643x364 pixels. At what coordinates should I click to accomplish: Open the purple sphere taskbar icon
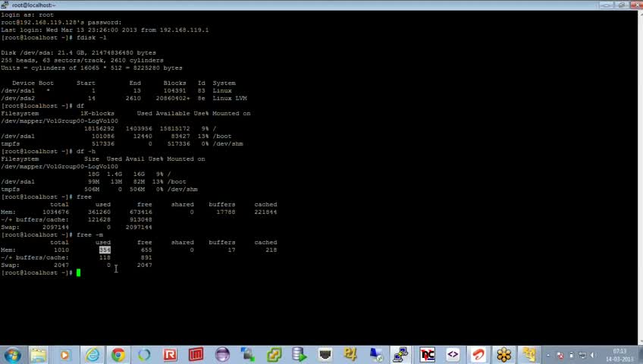(x=222, y=355)
